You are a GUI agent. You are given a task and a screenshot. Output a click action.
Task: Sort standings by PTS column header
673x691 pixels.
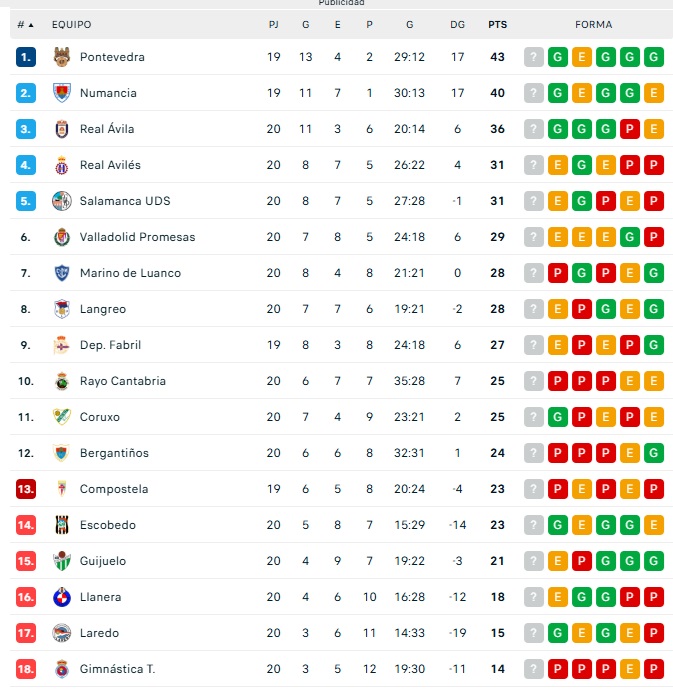coord(497,24)
